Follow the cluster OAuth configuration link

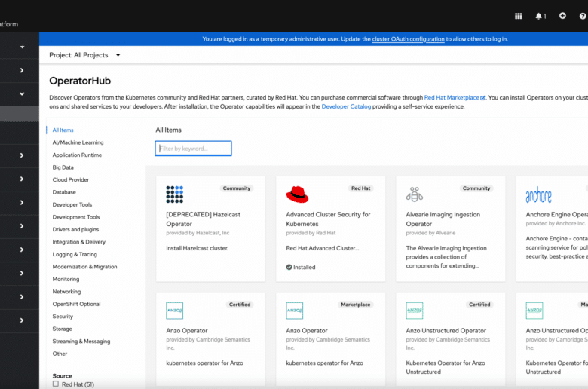[408, 39]
